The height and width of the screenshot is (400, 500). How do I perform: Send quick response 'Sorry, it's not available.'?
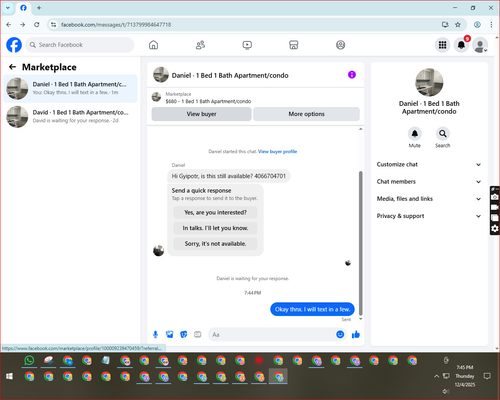(x=215, y=244)
